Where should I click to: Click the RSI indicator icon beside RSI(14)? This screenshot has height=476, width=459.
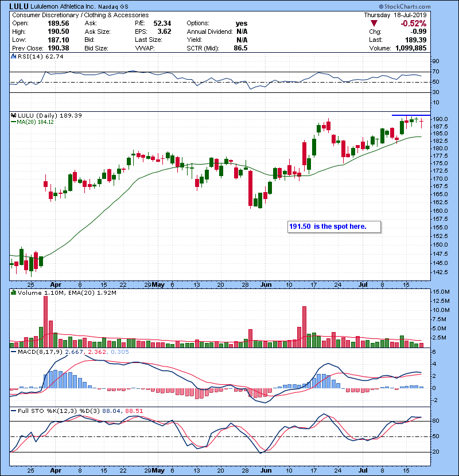click(13, 56)
